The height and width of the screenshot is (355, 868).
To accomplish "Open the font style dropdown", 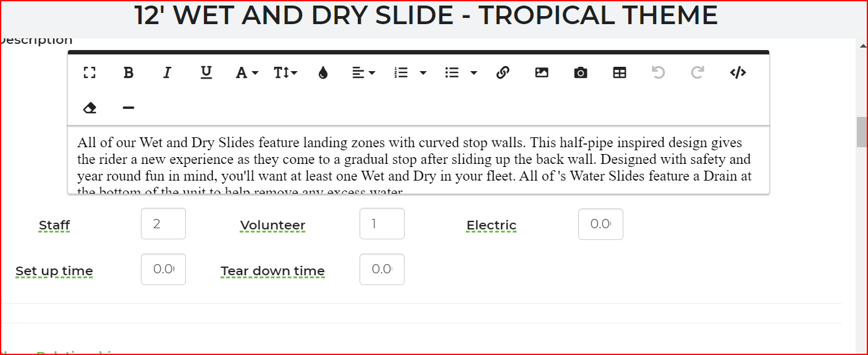I will pos(246,73).
